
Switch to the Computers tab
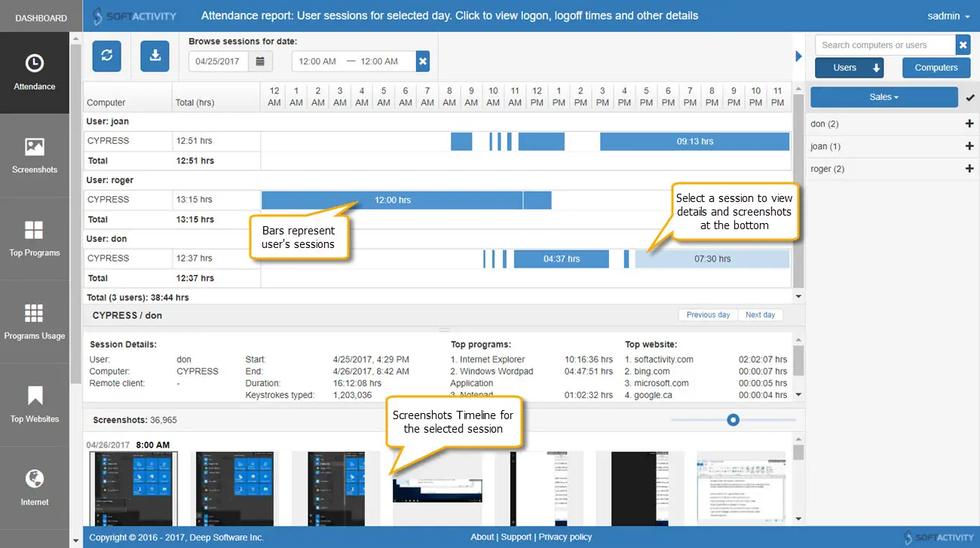pos(936,68)
